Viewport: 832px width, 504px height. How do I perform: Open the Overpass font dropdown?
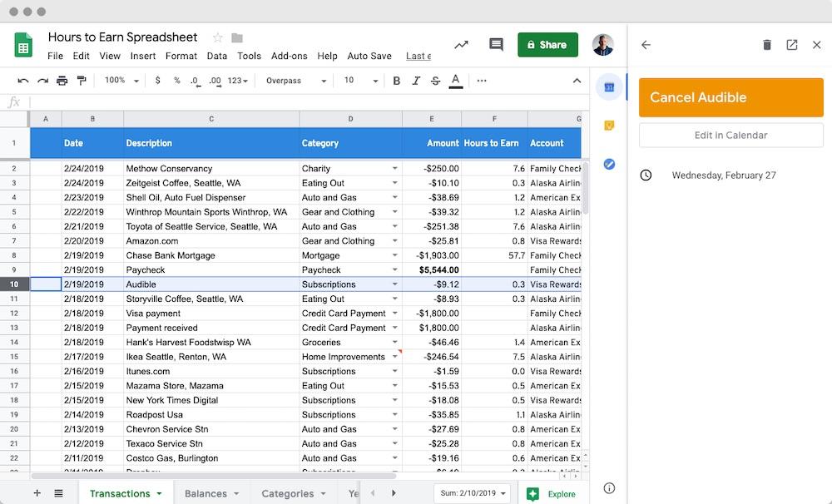pos(295,81)
